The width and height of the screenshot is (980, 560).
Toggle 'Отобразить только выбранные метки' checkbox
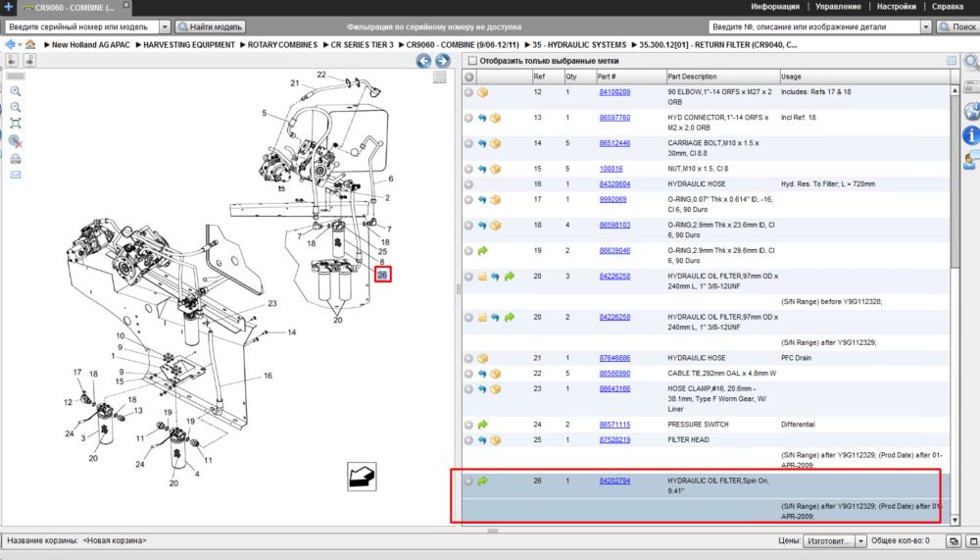click(472, 61)
